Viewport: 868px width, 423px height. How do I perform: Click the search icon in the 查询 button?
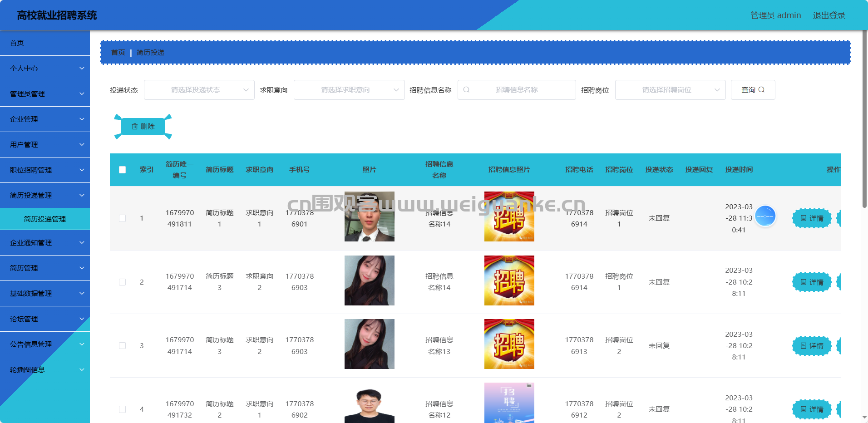[x=761, y=90]
